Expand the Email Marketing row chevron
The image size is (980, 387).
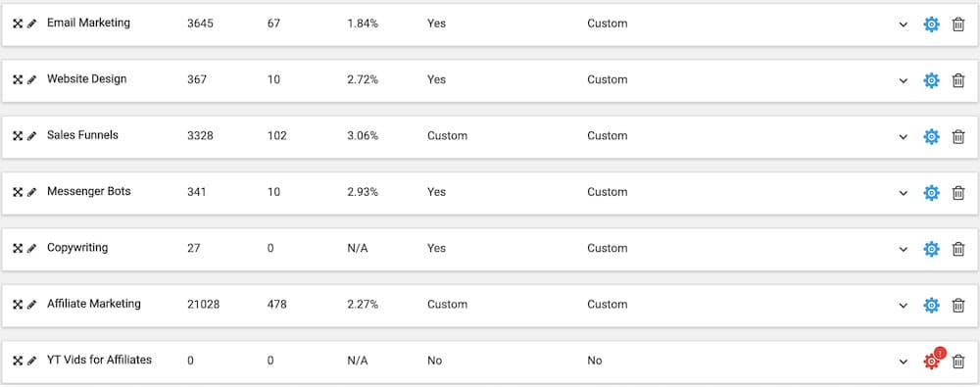coord(904,24)
